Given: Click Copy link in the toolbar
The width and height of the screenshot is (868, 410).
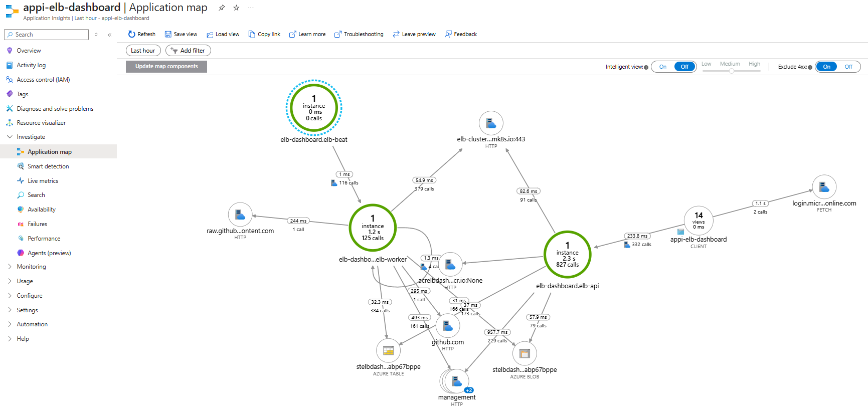Looking at the screenshot, I should pos(264,35).
